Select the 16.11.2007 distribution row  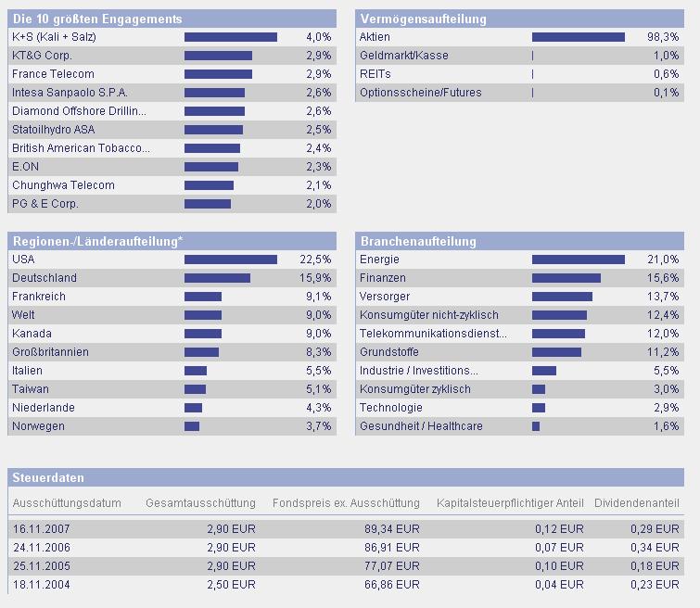click(346, 529)
